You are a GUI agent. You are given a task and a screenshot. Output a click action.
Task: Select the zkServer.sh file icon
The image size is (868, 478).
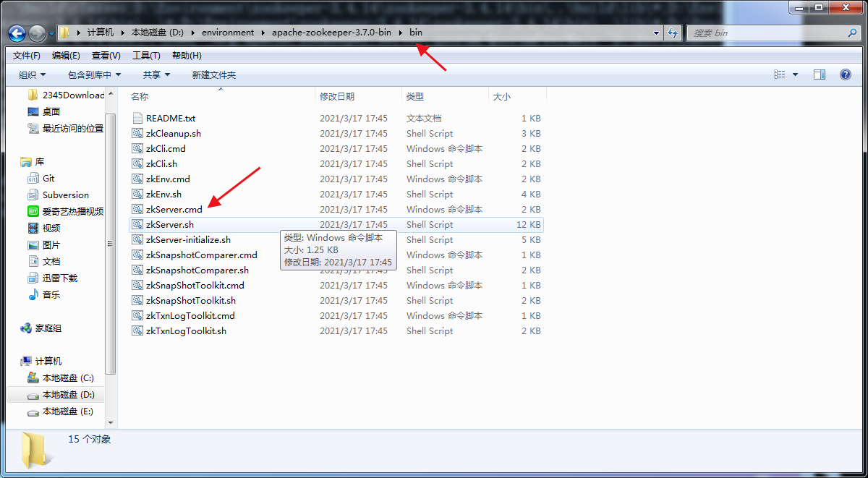point(138,224)
